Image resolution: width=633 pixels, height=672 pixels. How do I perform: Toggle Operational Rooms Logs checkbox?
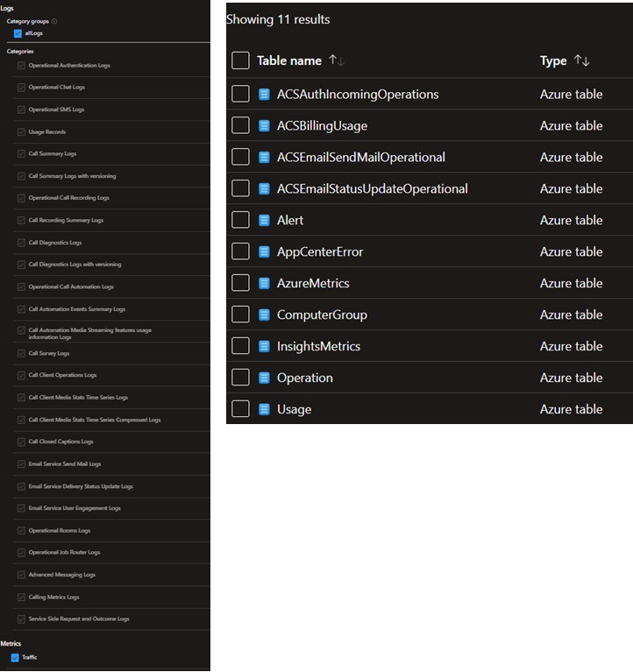(21, 531)
